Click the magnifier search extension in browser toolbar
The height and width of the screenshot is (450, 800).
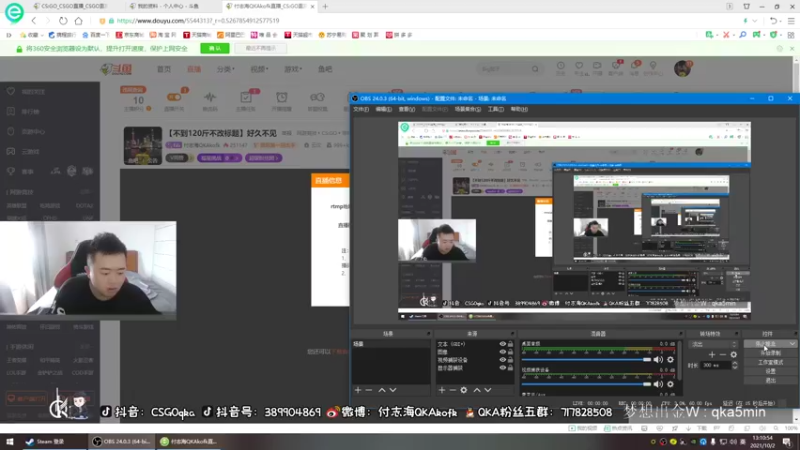(x=742, y=35)
